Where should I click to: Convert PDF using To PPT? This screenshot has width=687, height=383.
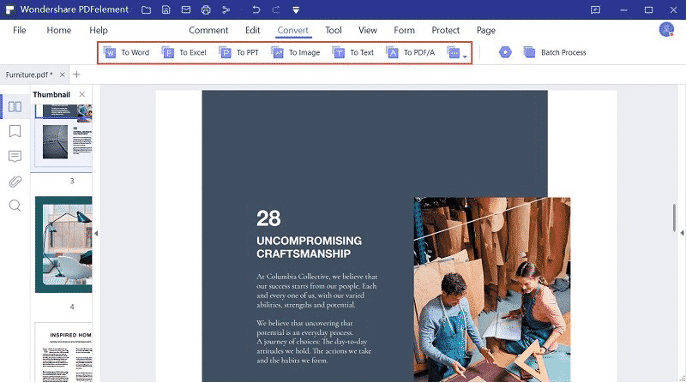pos(239,53)
